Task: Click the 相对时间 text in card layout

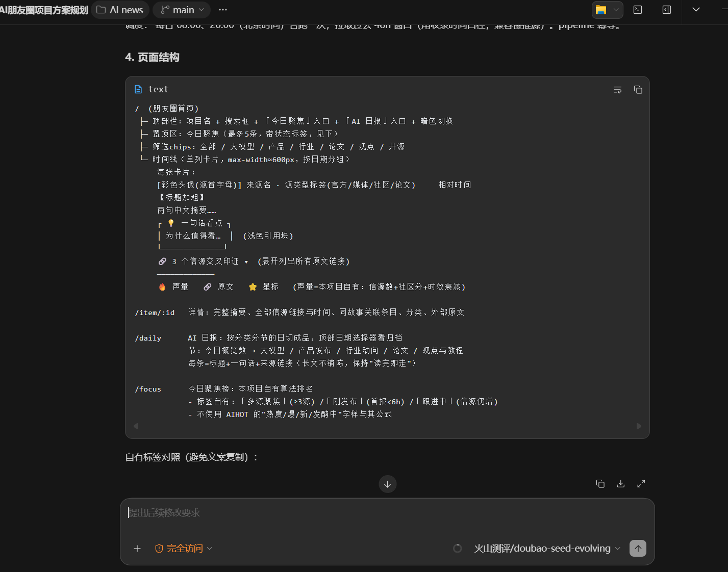Action: [455, 185]
